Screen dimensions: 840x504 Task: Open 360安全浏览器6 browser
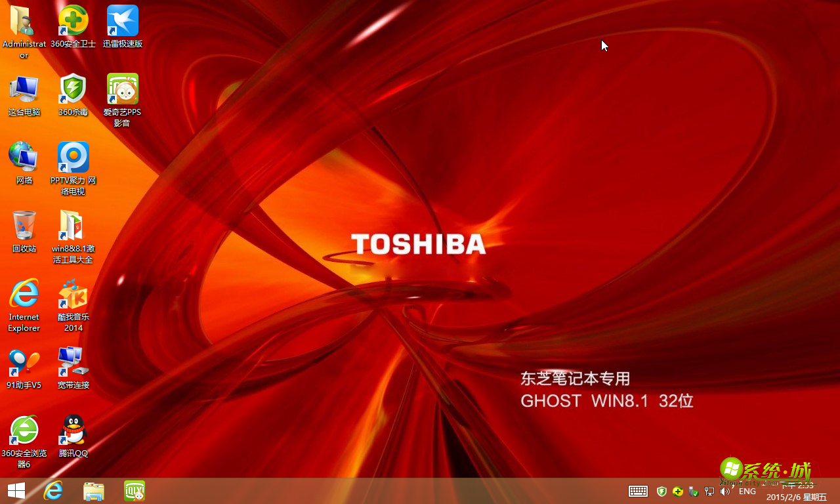pos(24,430)
